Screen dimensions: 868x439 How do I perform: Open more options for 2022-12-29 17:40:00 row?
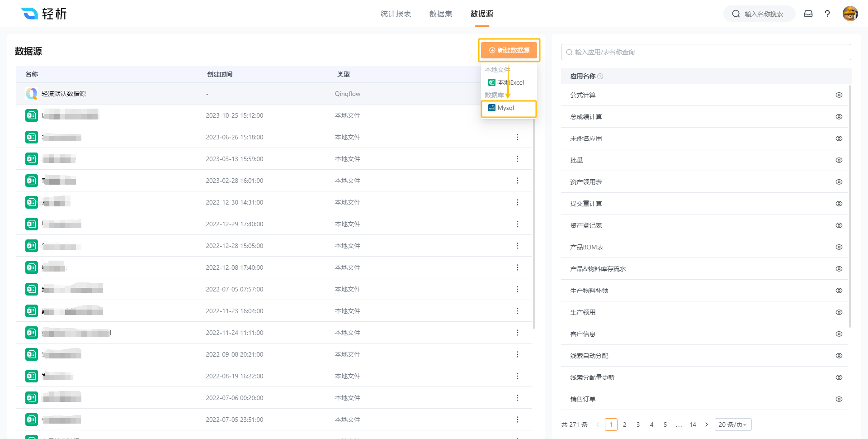click(x=518, y=224)
